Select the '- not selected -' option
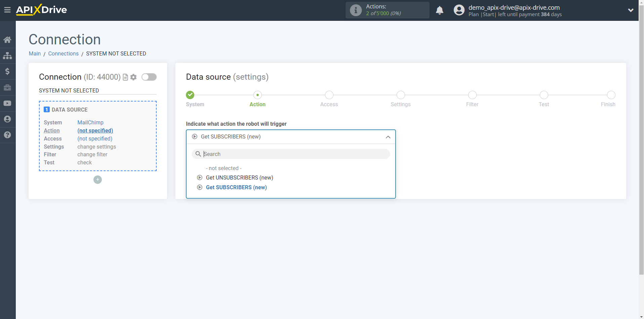The image size is (644, 319). click(x=224, y=168)
